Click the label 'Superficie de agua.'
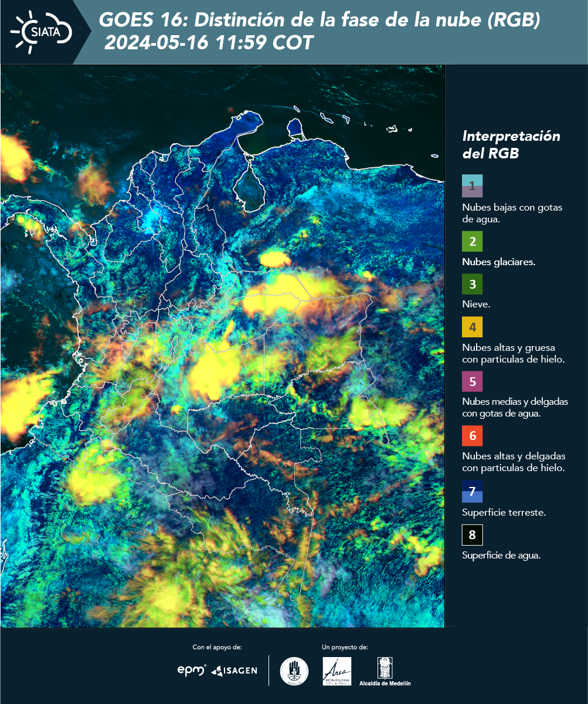 click(x=501, y=556)
